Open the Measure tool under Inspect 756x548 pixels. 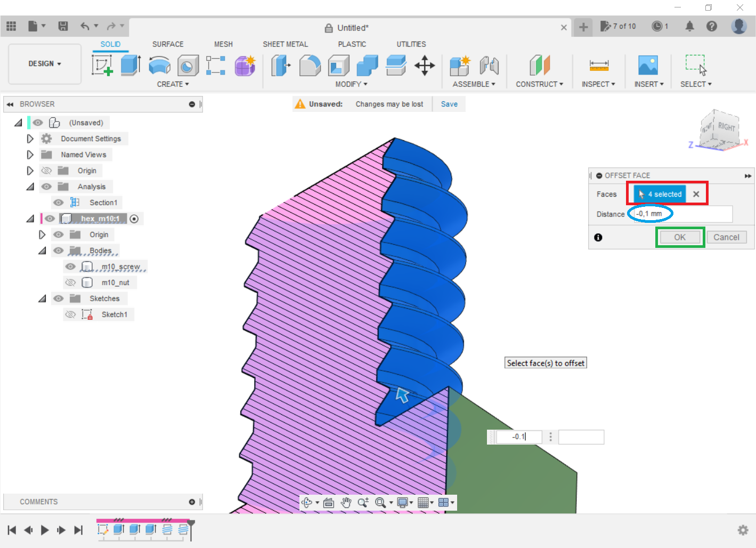[x=599, y=66]
